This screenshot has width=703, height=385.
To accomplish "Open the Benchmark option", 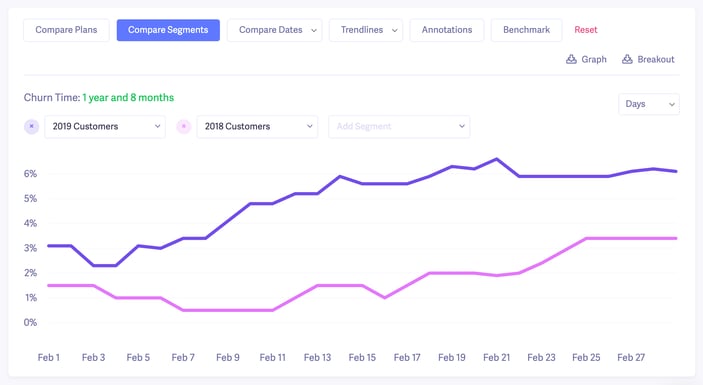I will [526, 30].
